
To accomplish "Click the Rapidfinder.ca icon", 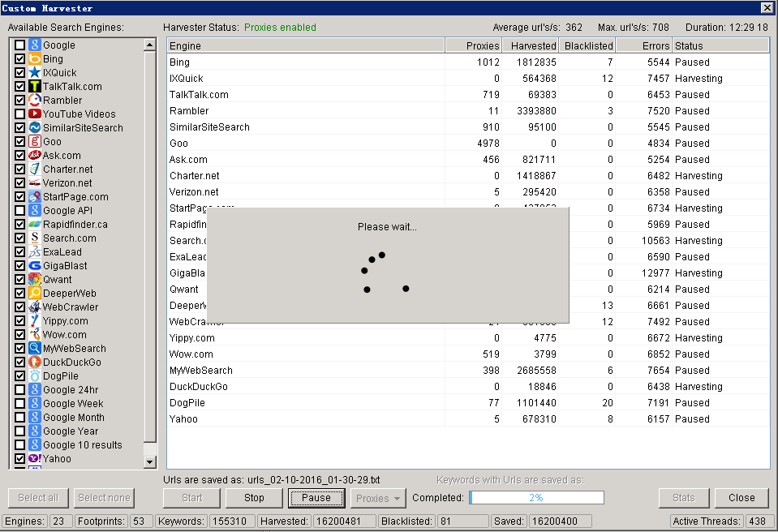I will pyautogui.click(x=34, y=224).
